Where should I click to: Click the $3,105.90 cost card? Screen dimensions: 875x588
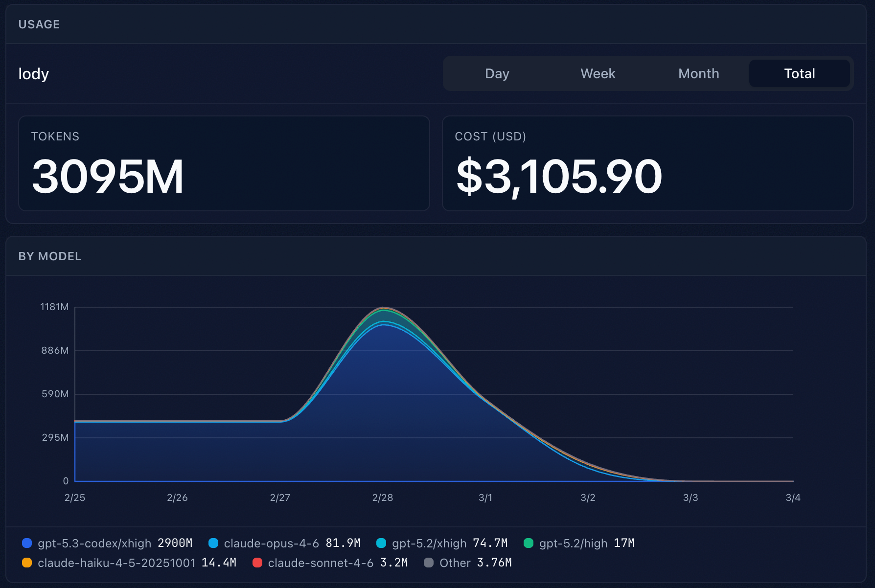point(647,163)
